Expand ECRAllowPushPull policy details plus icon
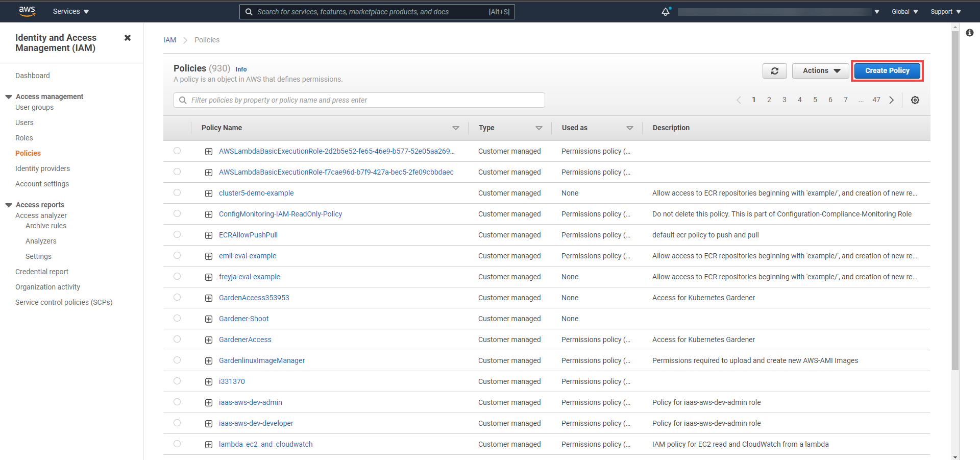This screenshot has height=460, width=980. pos(209,235)
